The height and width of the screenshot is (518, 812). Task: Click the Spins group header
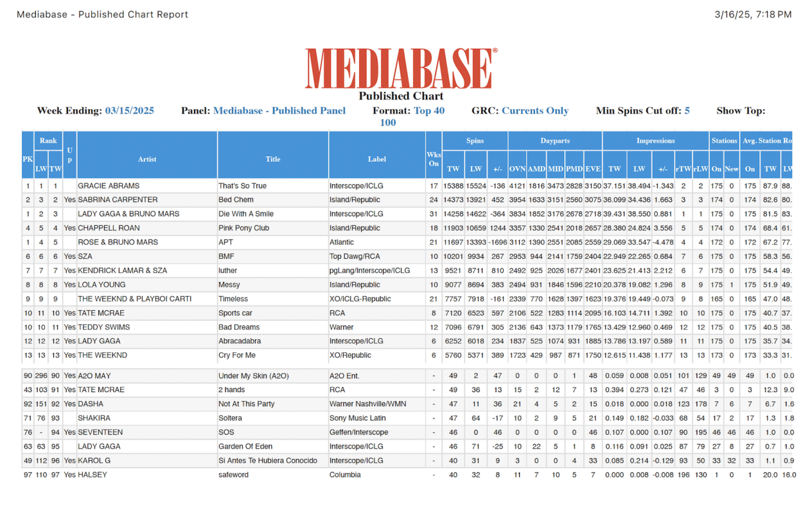click(475, 141)
